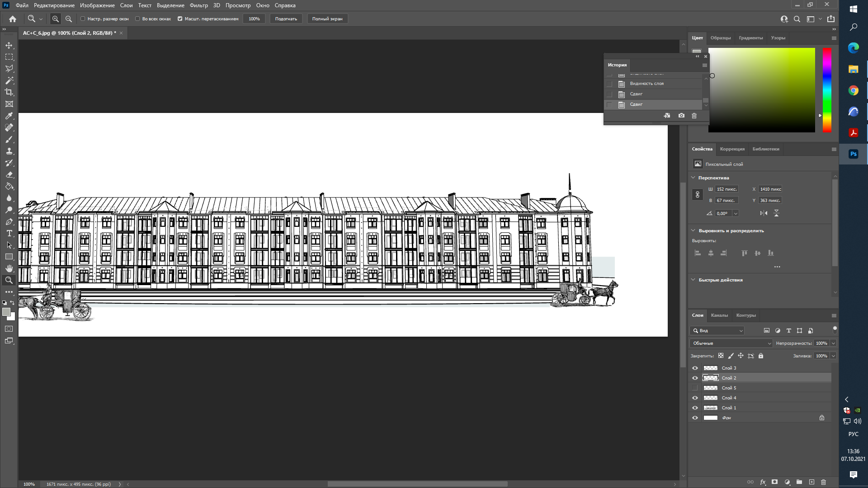Viewport: 868px width, 488px height.
Task: Click the 100% zoom button
Action: click(x=254, y=19)
